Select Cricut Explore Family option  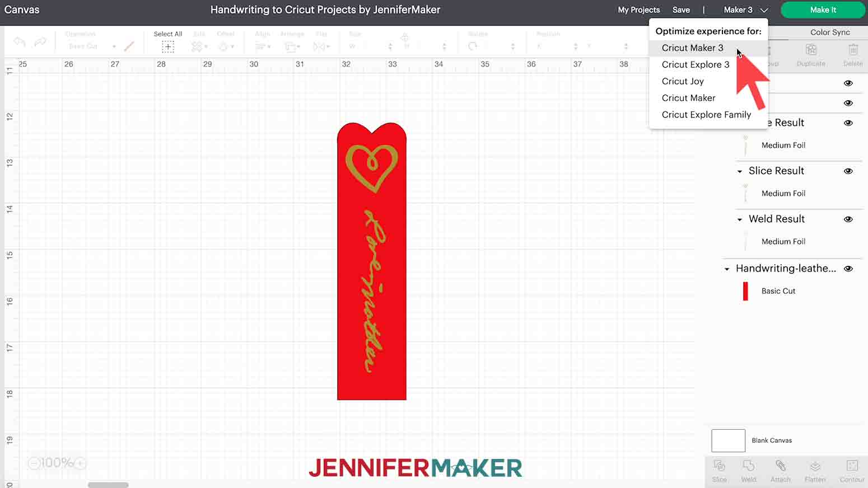[708, 115]
